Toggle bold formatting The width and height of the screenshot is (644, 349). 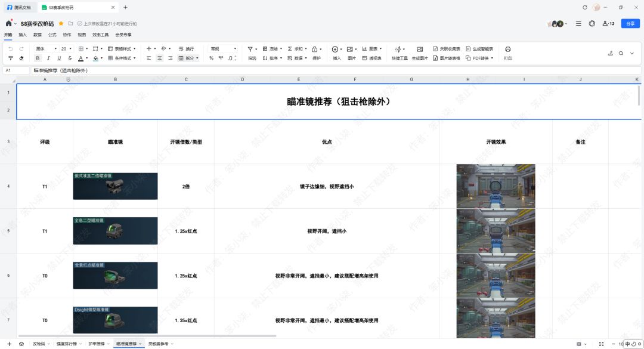(x=38, y=58)
